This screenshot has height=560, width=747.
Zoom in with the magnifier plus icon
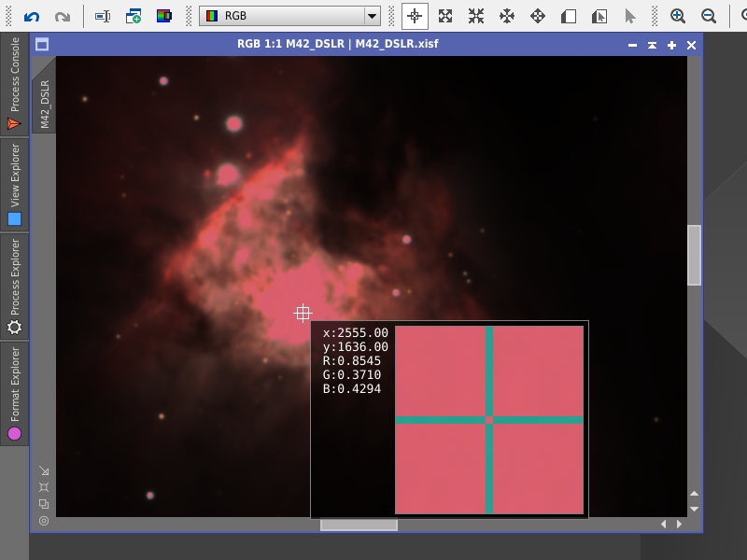tap(678, 16)
